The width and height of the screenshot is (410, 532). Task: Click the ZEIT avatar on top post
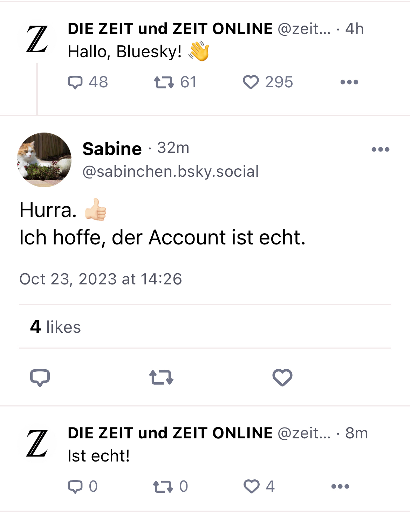(x=37, y=39)
